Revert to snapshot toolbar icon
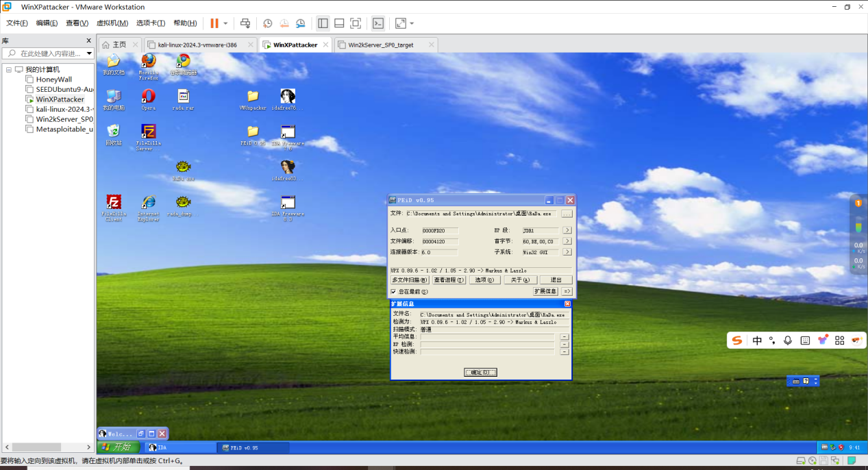This screenshot has width=868, height=470. pyautogui.click(x=284, y=23)
